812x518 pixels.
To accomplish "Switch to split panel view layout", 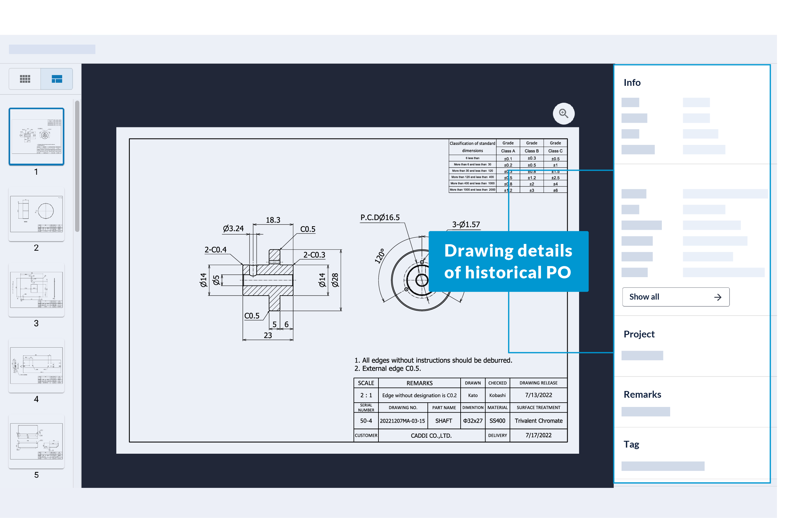I will [57, 79].
